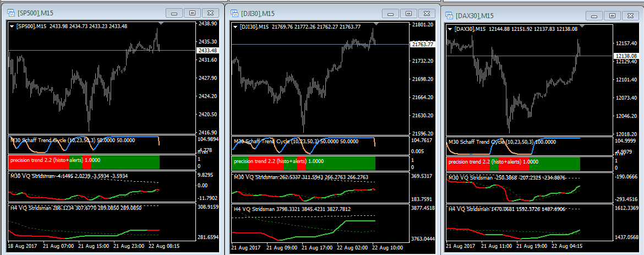
Task: Open the triangle dropdown before [DAX30],M15 chart label
Action: pos(451,29)
